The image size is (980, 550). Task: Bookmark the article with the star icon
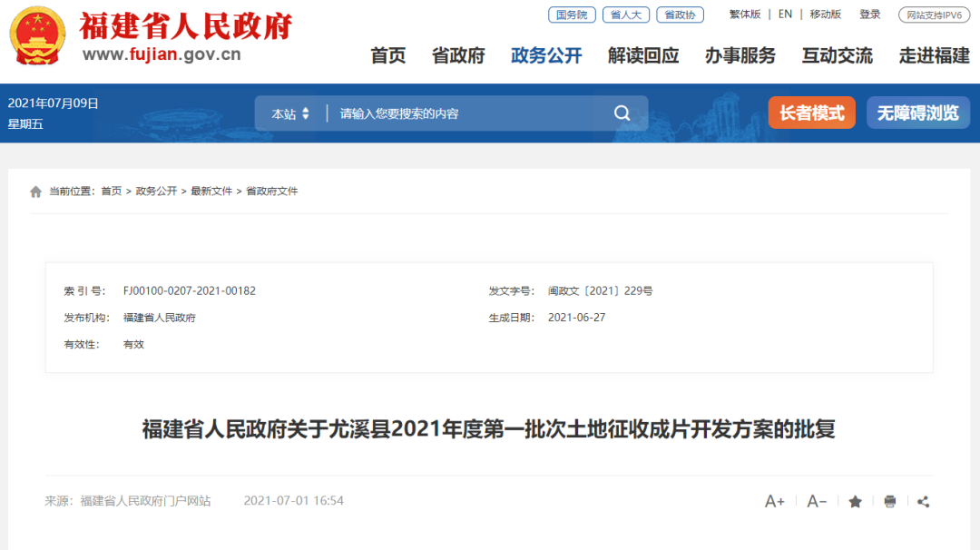click(x=855, y=501)
